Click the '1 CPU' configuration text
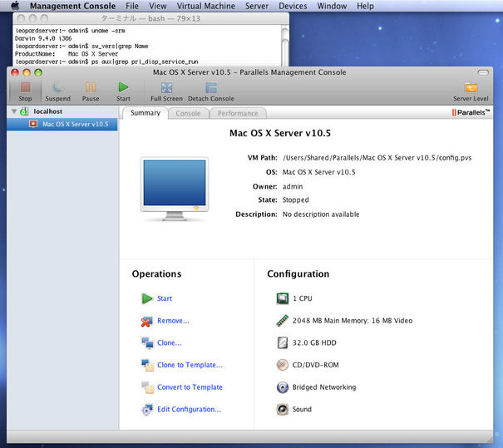Viewport: 503px width, 448px height. [x=302, y=298]
